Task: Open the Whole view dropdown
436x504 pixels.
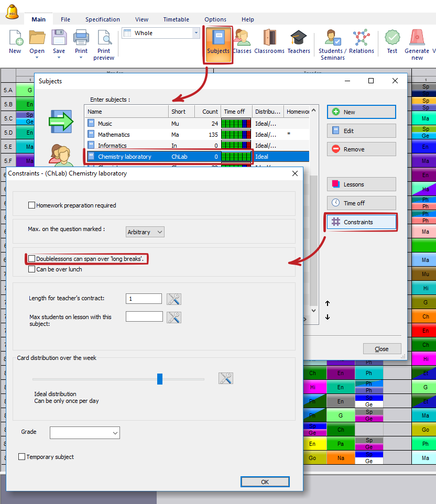Action: [x=160, y=33]
